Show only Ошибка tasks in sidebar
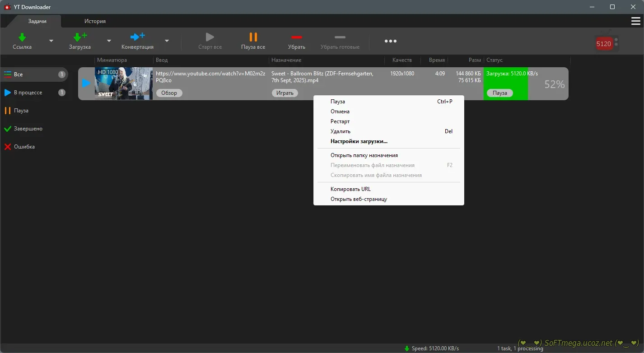Screen dimensions: 644x353 point(24,147)
